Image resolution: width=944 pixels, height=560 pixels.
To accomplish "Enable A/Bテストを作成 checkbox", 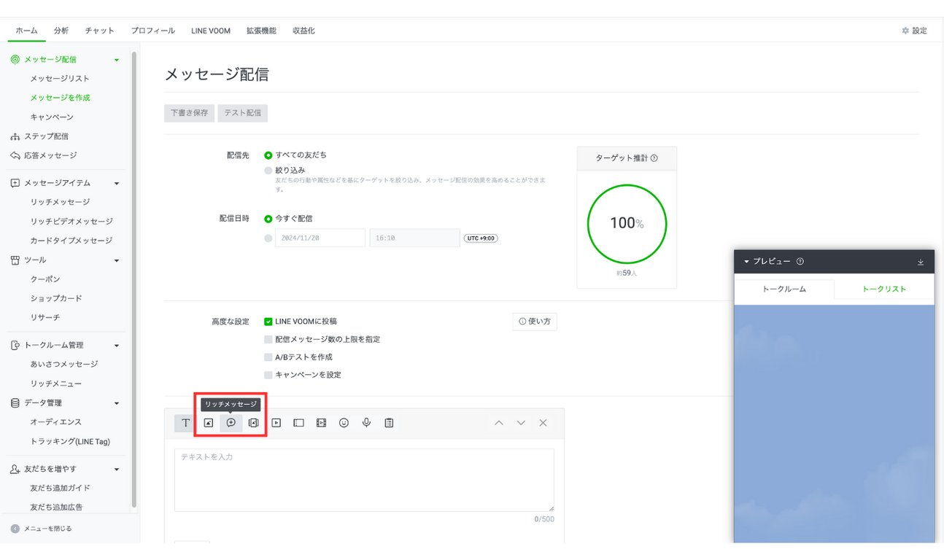I will [x=268, y=357].
